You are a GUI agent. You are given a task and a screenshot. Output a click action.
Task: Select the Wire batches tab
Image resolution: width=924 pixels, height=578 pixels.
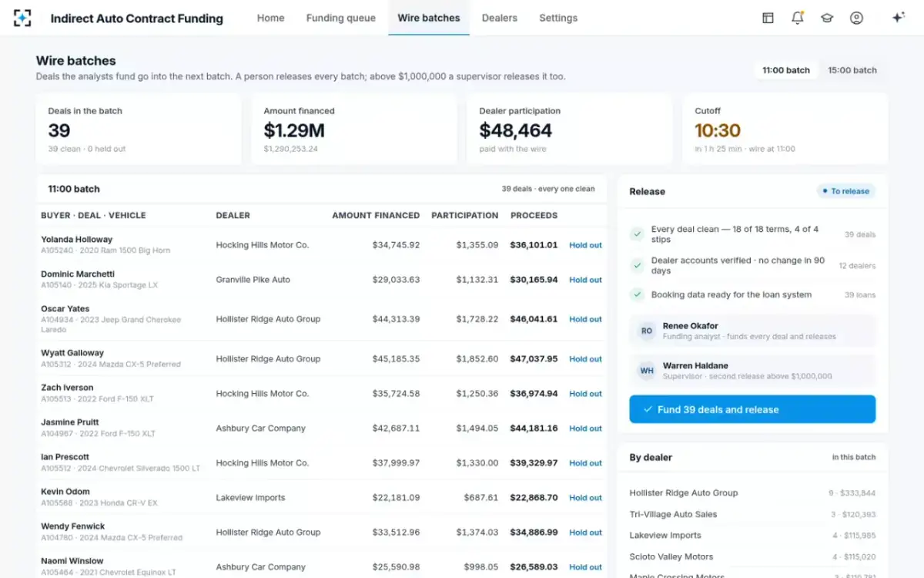pyautogui.click(x=429, y=18)
